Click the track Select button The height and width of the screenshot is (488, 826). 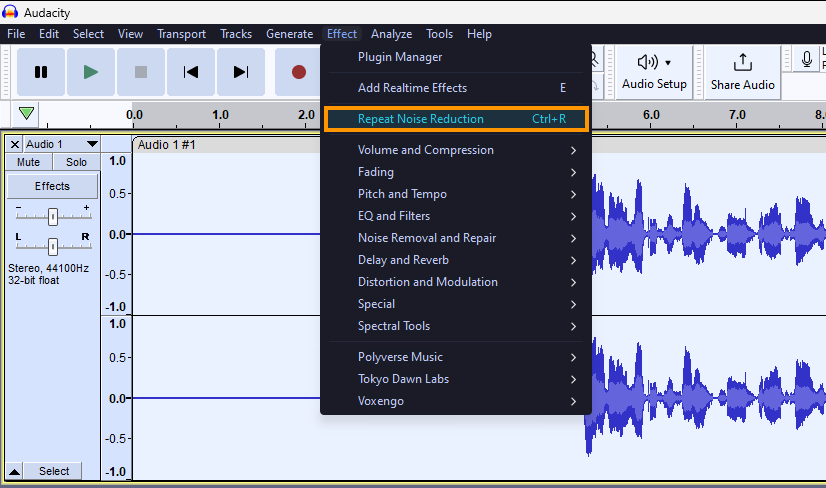click(54, 471)
